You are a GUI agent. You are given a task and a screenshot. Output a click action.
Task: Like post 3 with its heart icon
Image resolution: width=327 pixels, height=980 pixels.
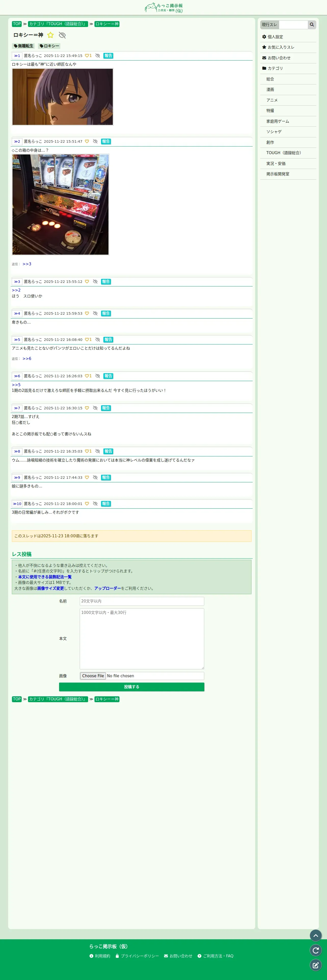tap(87, 282)
